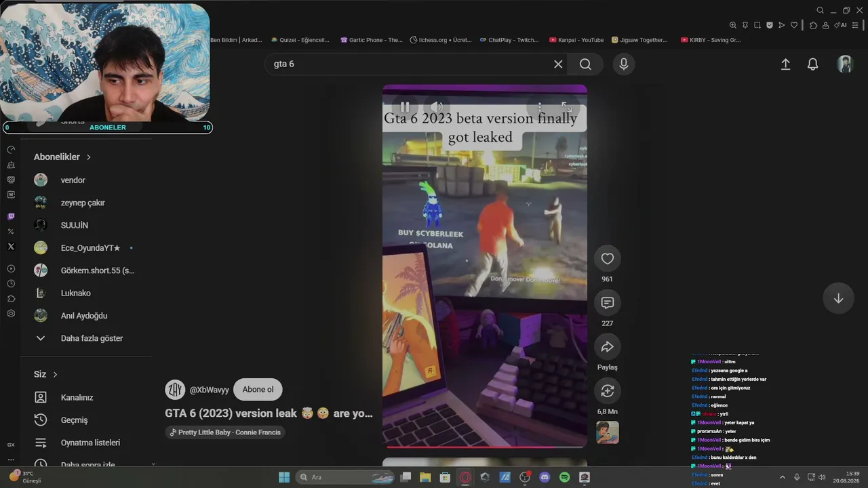
Task: Open comments on the short
Action: [x=608, y=302]
